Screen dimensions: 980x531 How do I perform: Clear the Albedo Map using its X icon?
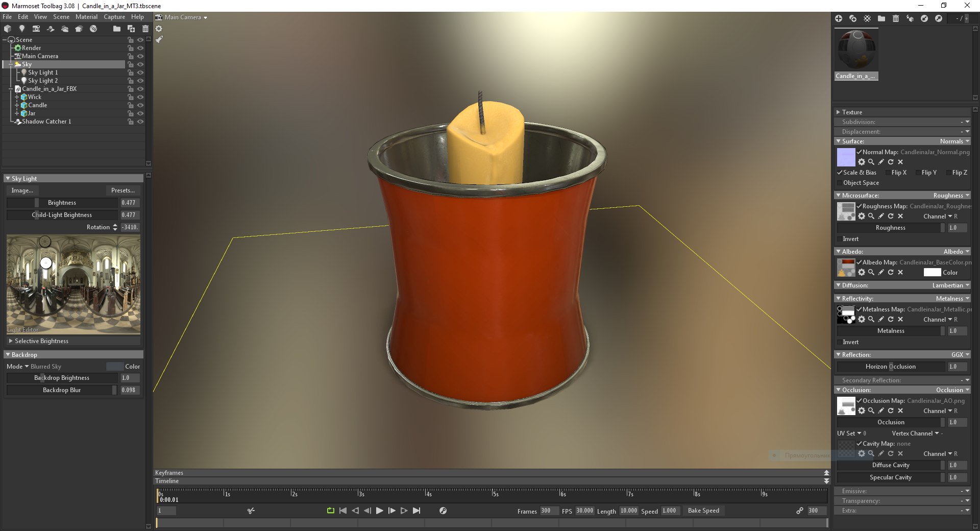pyautogui.click(x=900, y=272)
